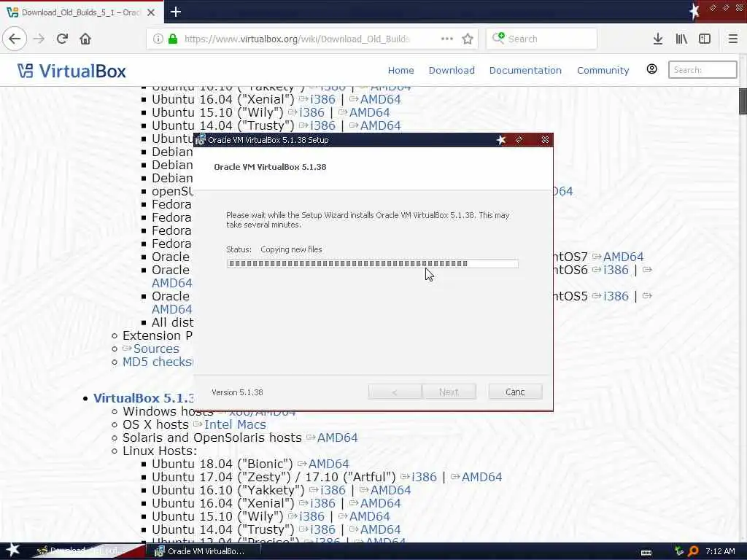Open i386 link for Ubuntu 17.04 Zesty
The height and width of the screenshot is (560, 747).
(x=424, y=477)
